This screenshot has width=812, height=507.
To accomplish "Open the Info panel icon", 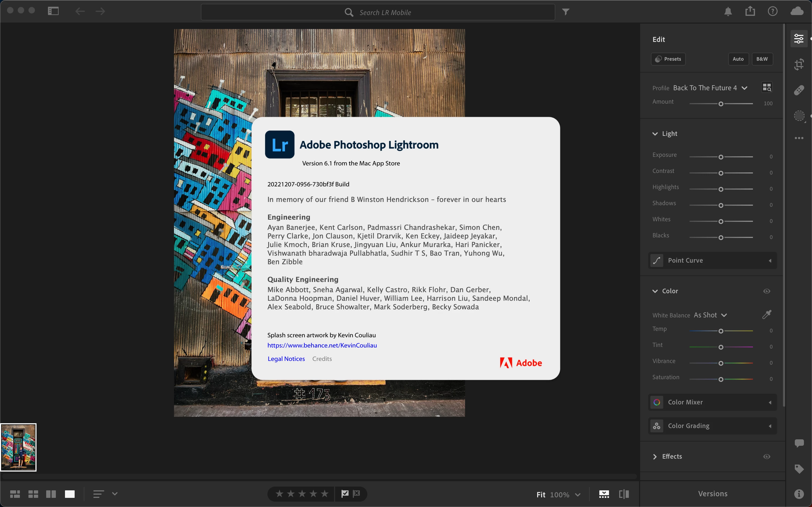I will click(x=799, y=494).
